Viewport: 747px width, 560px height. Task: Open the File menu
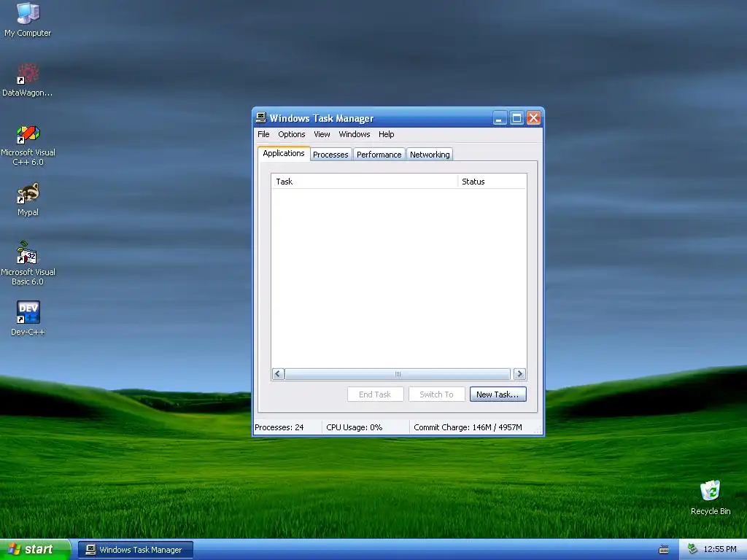263,134
